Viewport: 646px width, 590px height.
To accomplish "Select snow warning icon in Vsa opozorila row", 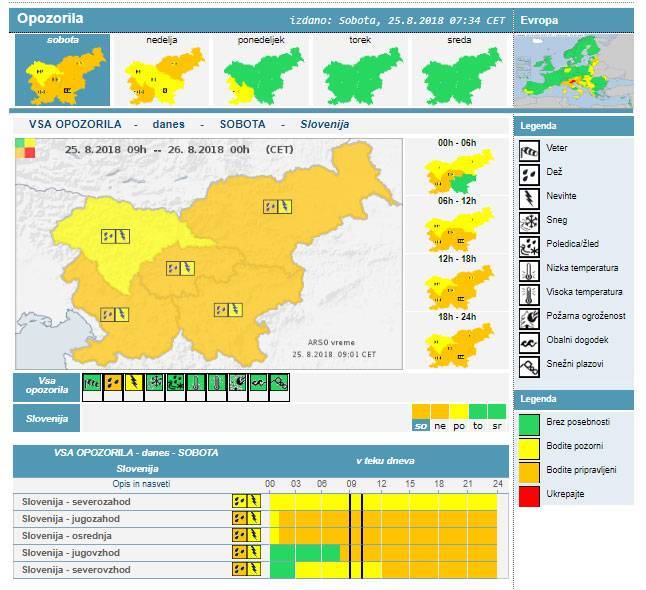I will coord(154,382).
